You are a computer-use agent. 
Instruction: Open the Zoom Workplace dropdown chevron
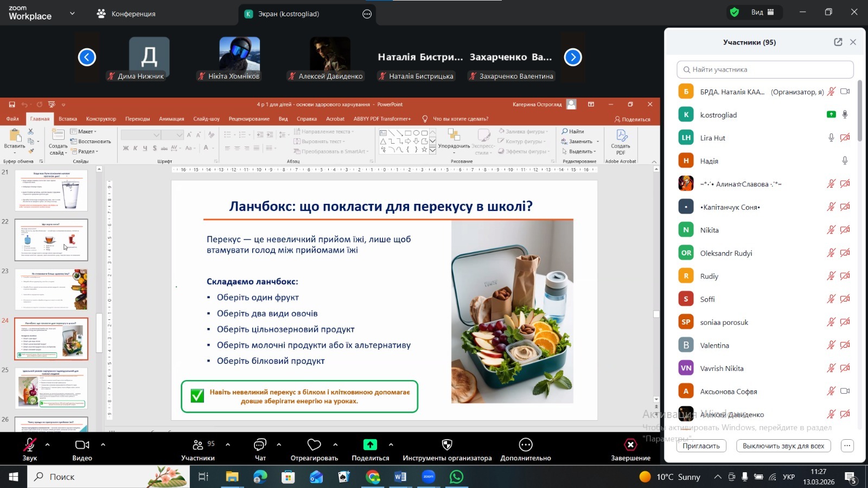pos(72,14)
